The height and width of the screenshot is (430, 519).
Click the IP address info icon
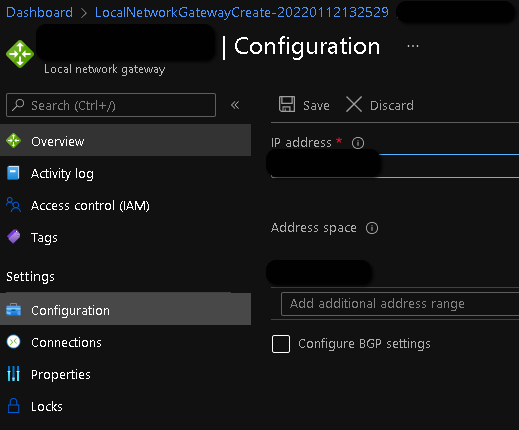(x=358, y=143)
